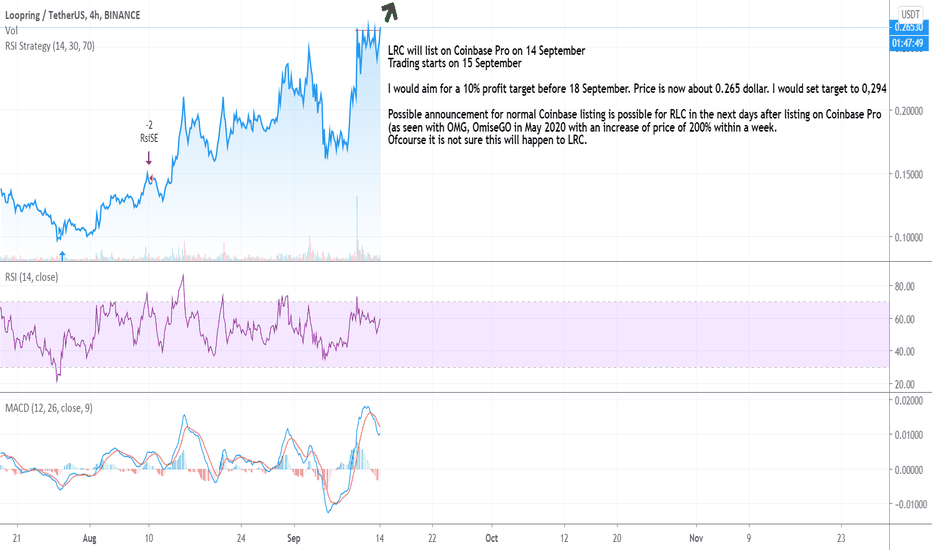The width and height of the screenshot is (932, 550).
Task: Click the current price label 0.26530
Action: [x=909, y=27]
